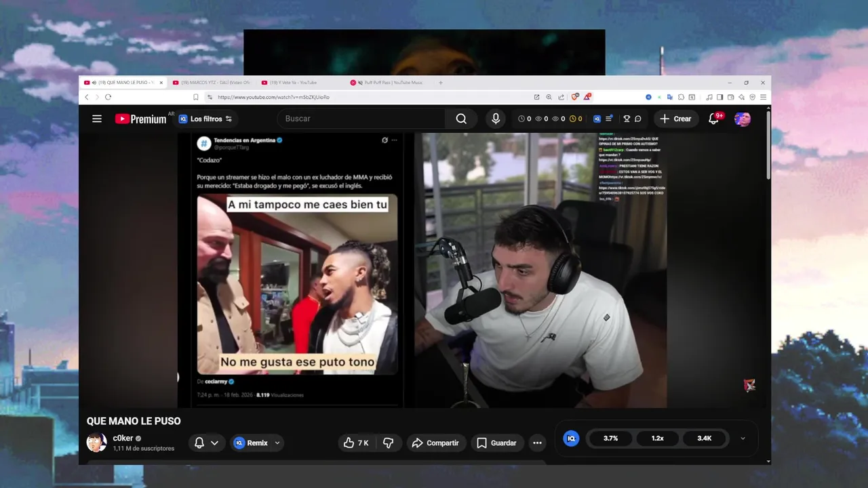Switch to Y Vete Ya - YouTube tab
Viewport: 868px width, 488px height.
coord(298,83)
